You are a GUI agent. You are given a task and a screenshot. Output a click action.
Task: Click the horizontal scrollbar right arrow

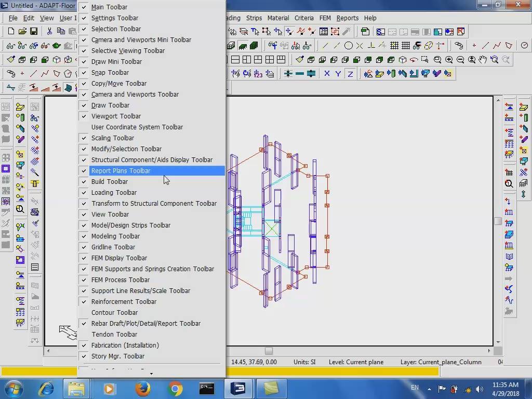click(x=489, y=351)
